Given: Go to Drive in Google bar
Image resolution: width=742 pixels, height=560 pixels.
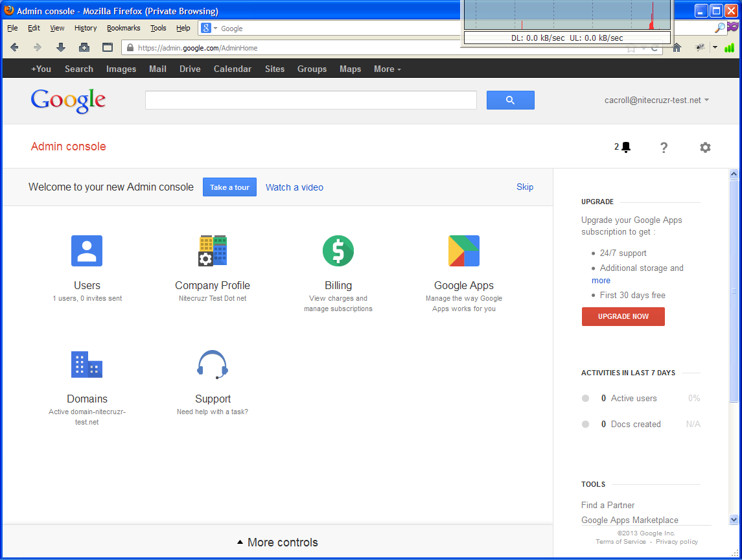Looking at the screenshot, I should [190, 69].
